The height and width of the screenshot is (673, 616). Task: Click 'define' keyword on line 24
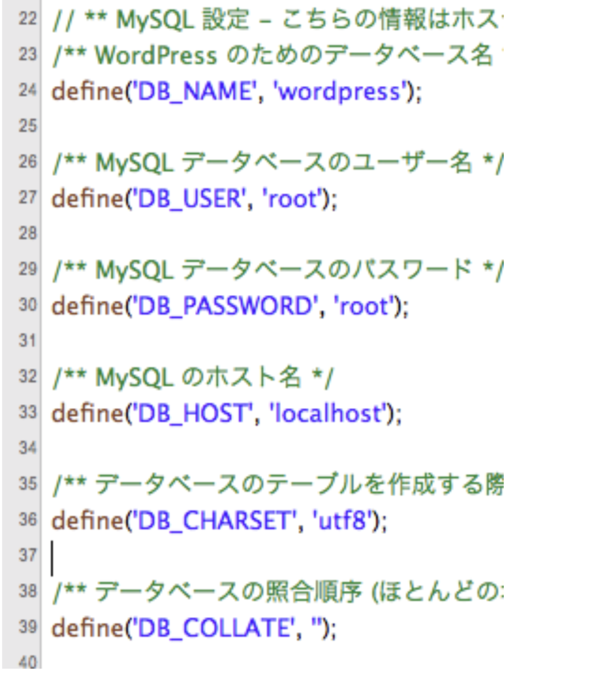click(x=87, y=91)
